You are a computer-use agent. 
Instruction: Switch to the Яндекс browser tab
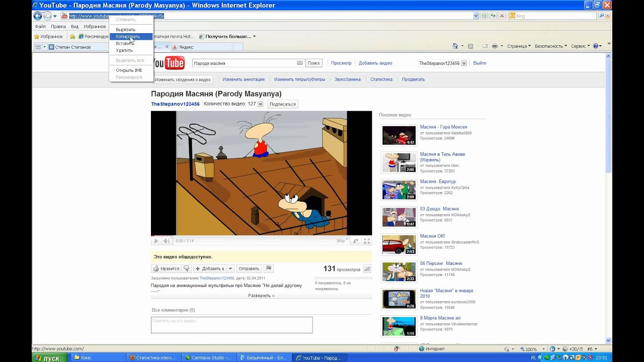click(186, 47)
